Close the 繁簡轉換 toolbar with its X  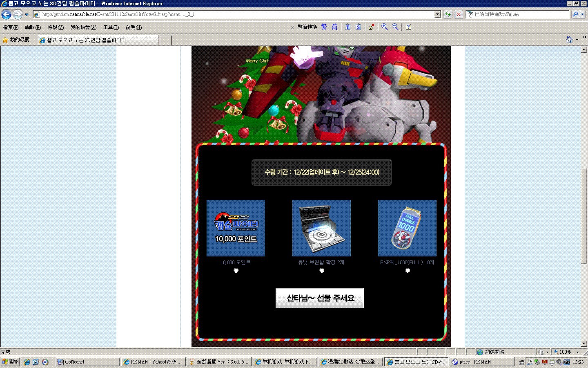coord(292,27)
